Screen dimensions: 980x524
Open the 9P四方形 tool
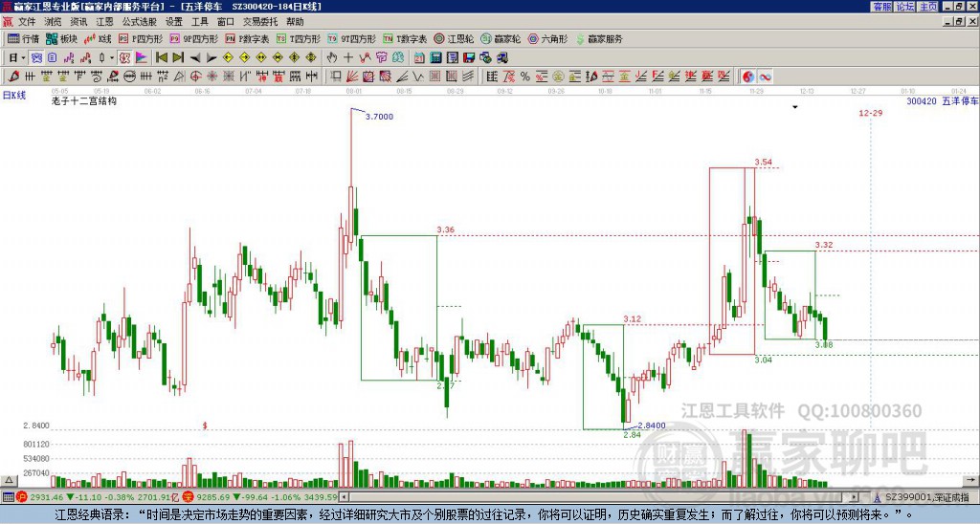click(x=193, y=38)
